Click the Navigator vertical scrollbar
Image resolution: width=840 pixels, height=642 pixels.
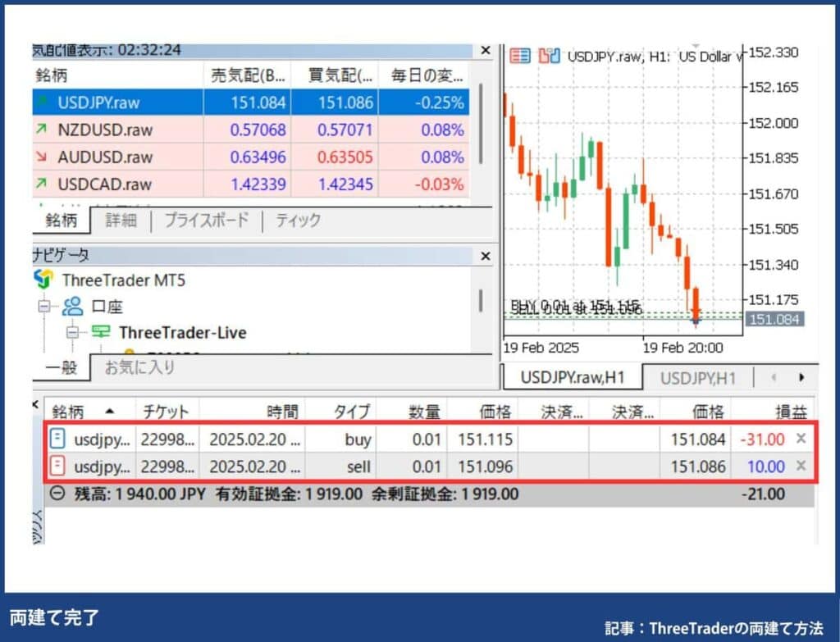[481, 300]
